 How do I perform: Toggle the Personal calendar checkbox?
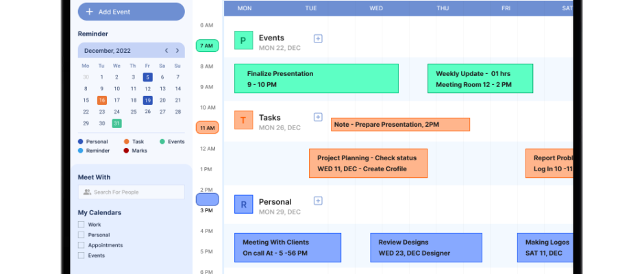[x=81, y=235]
